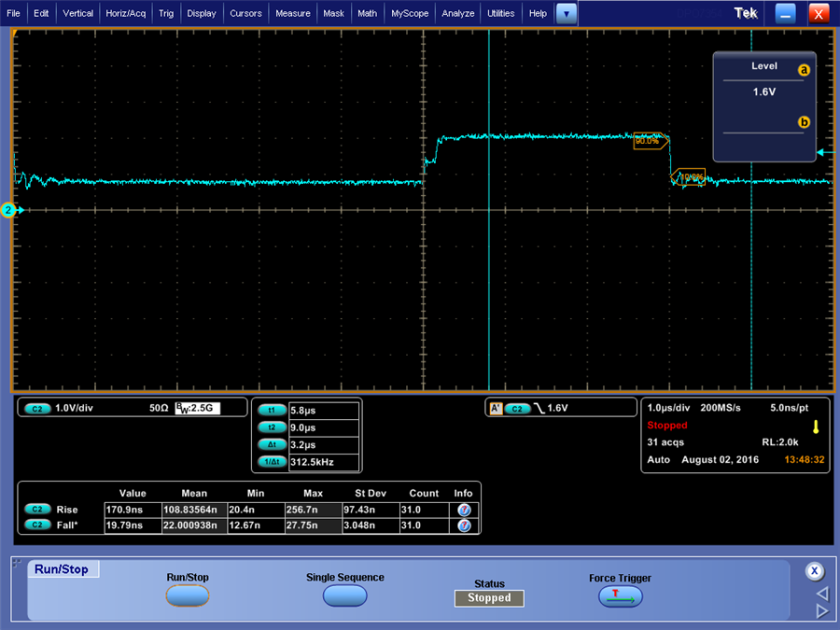Click the 1.0V/div vertical scale readout
This screenshot has width=840, height=630.
74,408
